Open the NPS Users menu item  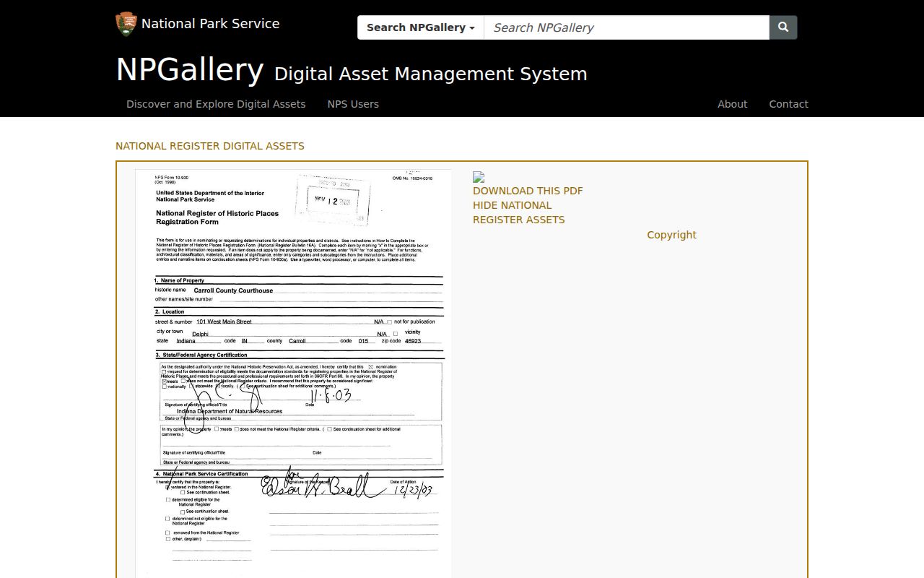click(353, 104)
